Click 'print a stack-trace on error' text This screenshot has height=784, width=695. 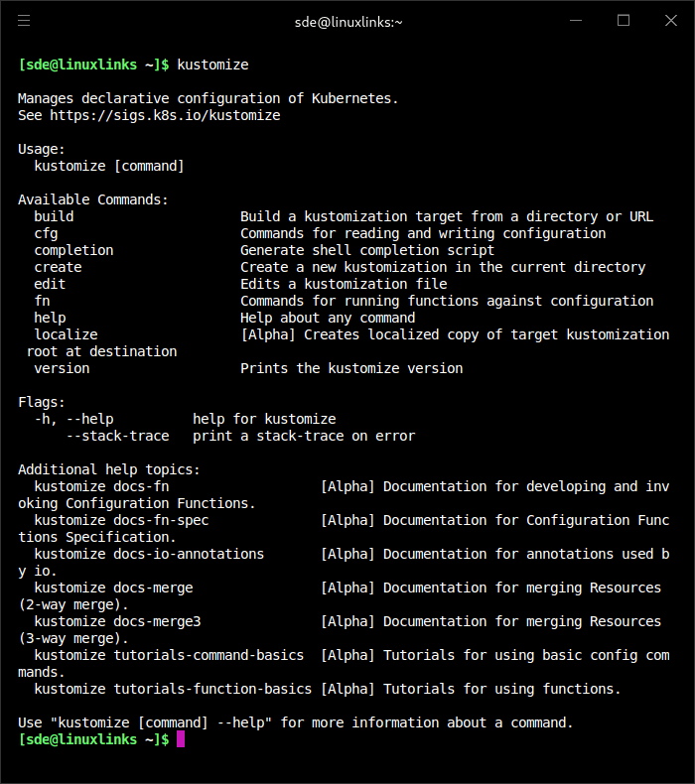304,436
